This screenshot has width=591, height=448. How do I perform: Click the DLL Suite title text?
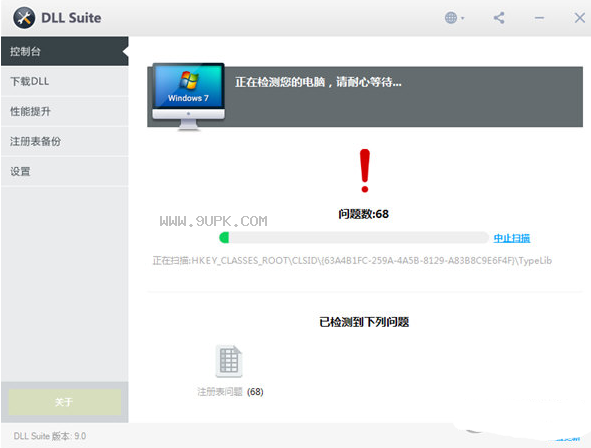[x=71, y=18]
